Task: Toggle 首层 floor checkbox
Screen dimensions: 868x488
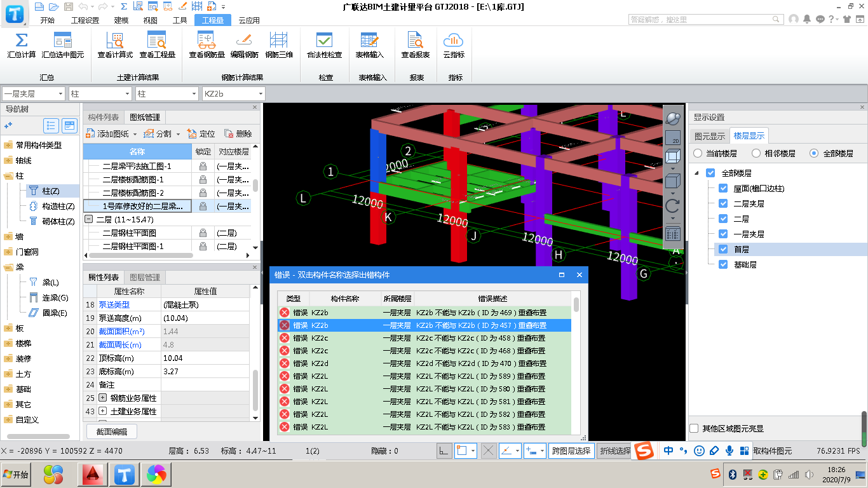Action: click(723, 249)
